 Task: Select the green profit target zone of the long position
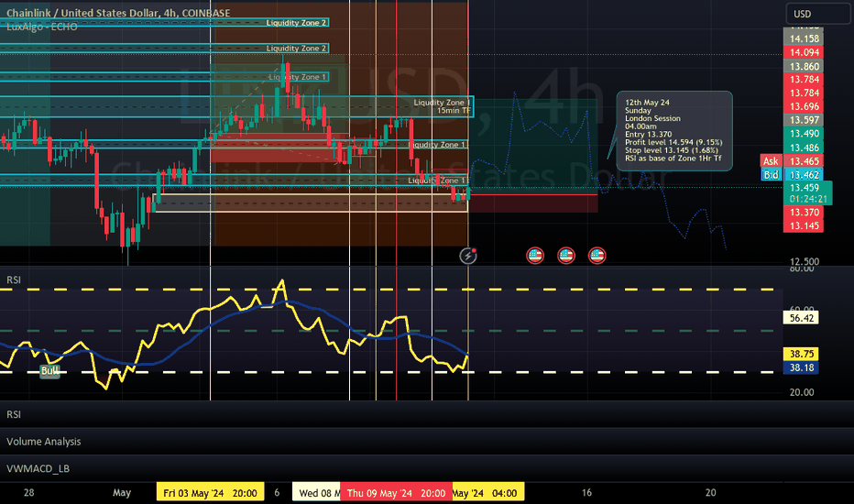(x=532, y=146)
